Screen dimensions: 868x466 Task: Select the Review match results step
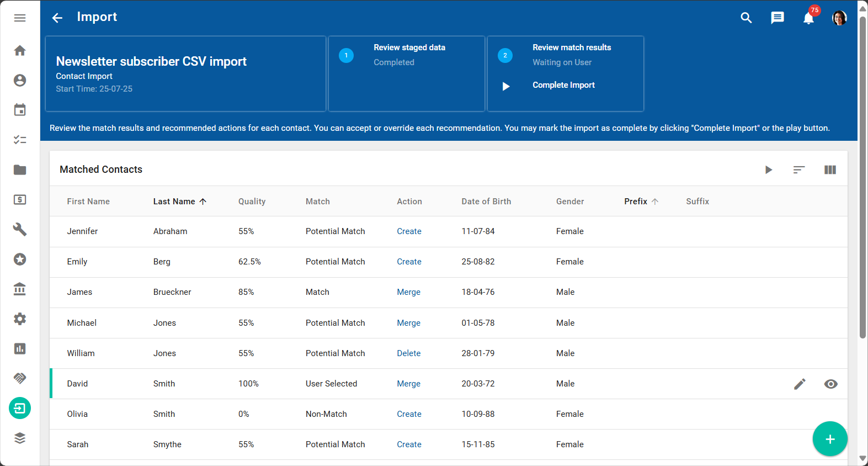click(571, 47)
